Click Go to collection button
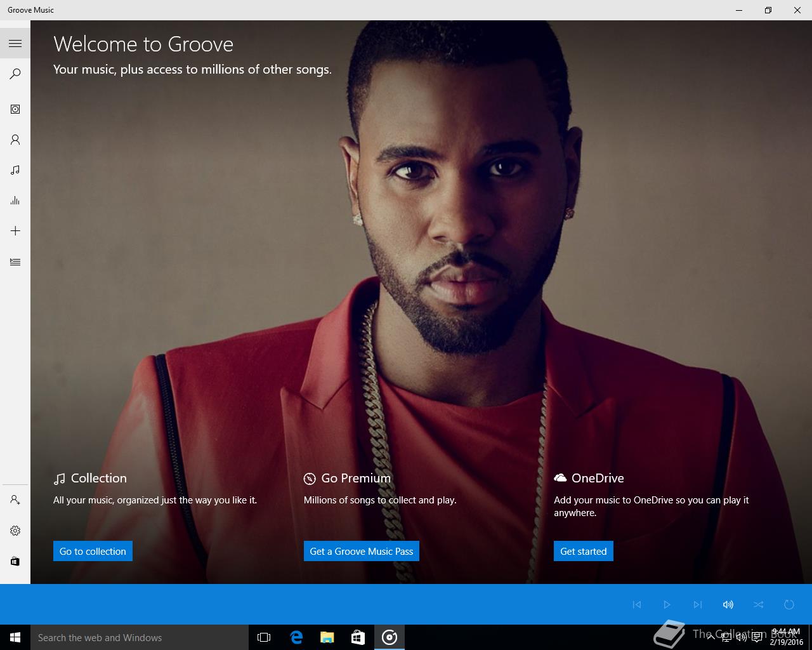Viewport: 812px width, 650px height. [93, 551]
